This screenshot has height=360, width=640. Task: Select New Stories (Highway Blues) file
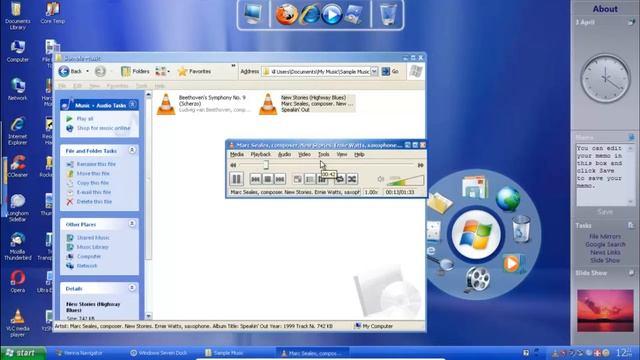[306, 104]
